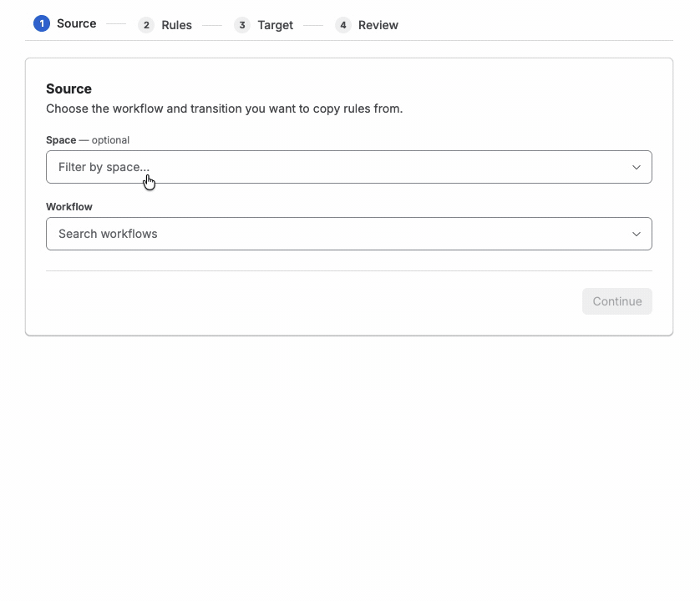Click the disabled Continue button
The image size is (700, 601).
coord(617,301)
